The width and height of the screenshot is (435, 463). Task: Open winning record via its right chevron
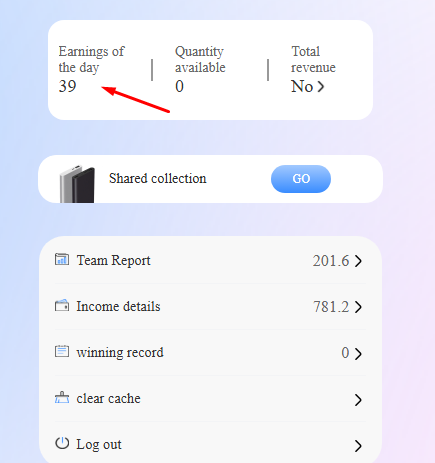(x=358, y=354)
